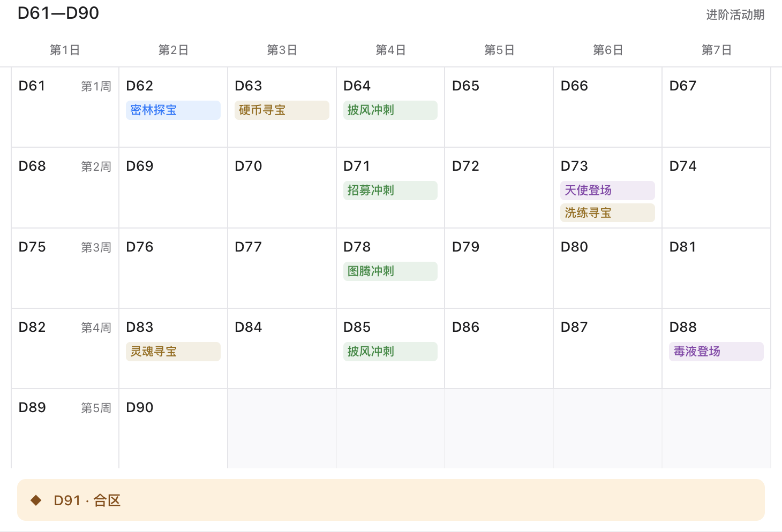Open the 招募冲刺 event on D71

point(390,191)
